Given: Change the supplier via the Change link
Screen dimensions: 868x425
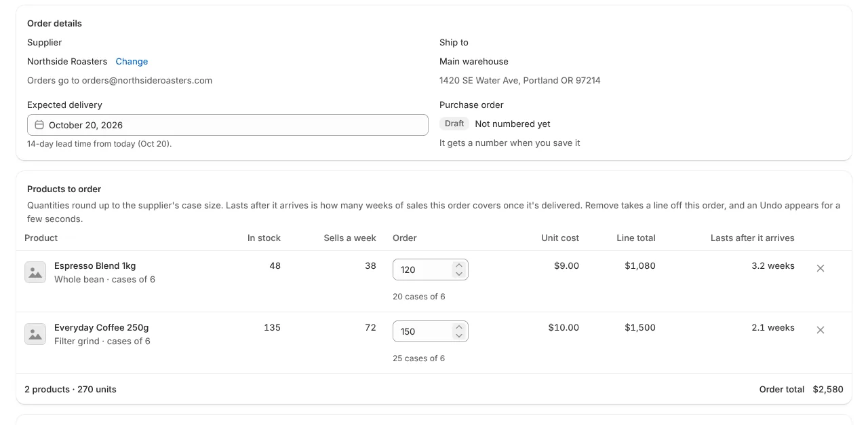Looking at the screenshot, I should click(132, 61).
